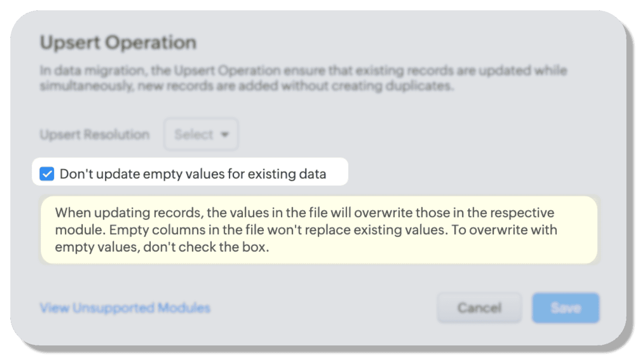The image size is (644, 363).
Task: Open the View Unsupported Modules link
Action: click(125, 308)
